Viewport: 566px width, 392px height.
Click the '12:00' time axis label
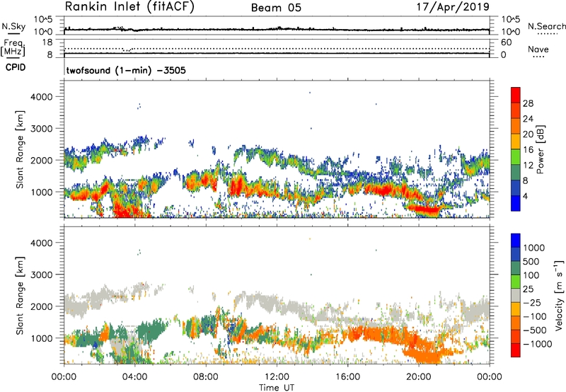pos(277,377)
